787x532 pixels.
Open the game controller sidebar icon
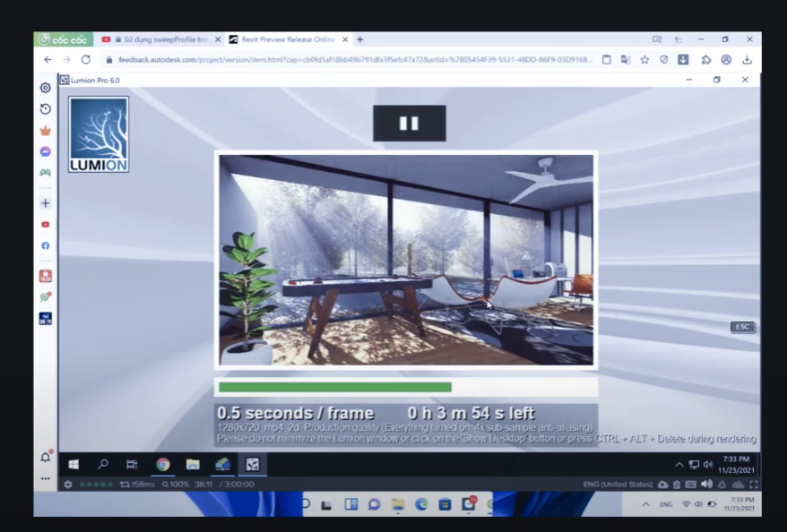pos(45,173)
